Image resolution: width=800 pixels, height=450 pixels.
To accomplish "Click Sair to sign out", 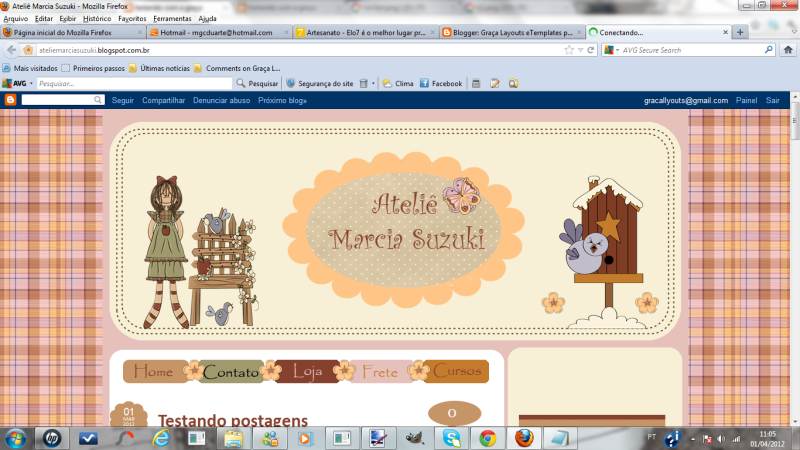I will pos(772,100).
